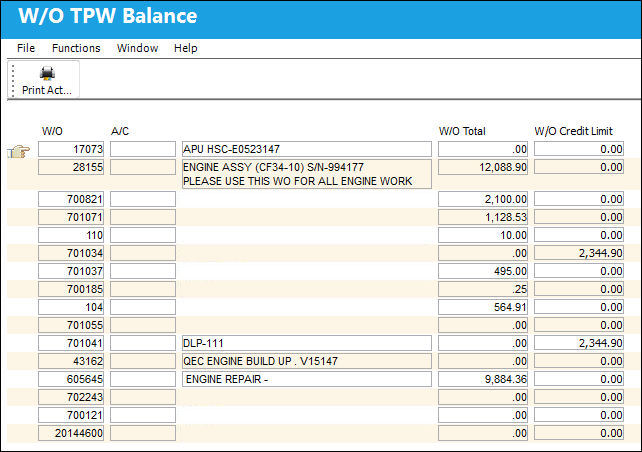The width and height of the screenshot is (642, 452).
Task: Click the toolbar drag handle dots
Action: point(13,80)
